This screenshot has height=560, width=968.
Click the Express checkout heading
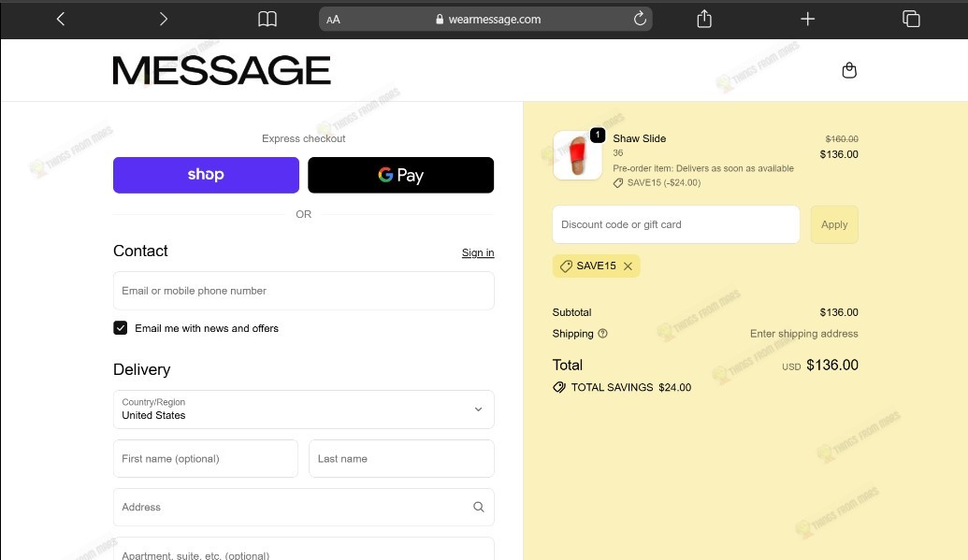coord(304,138)
